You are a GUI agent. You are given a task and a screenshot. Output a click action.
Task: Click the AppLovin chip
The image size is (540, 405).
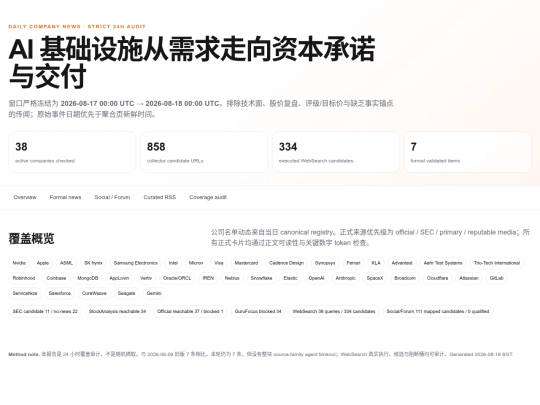click(119, 278)
